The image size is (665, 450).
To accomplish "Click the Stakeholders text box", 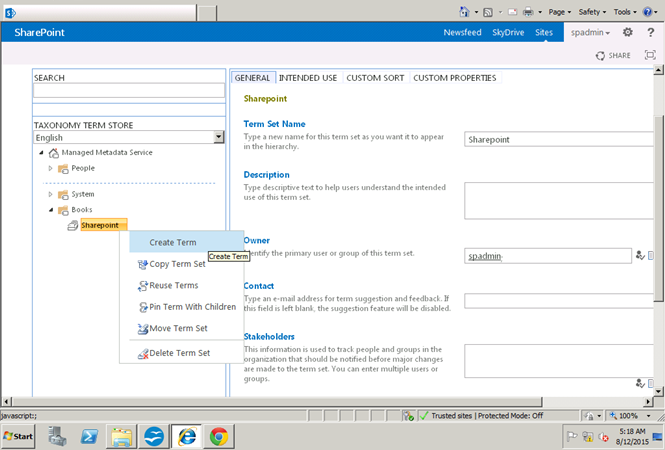I will tap(559, 361).
